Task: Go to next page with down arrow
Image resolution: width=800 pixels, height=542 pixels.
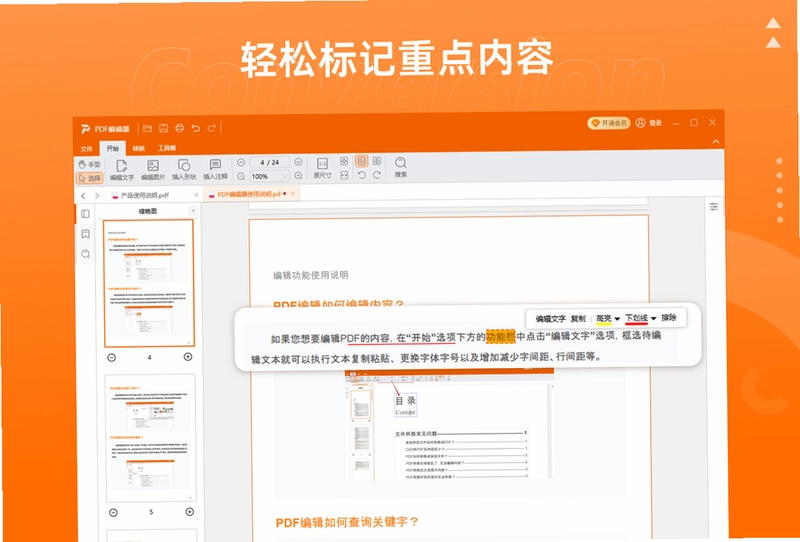Action: 298,162
